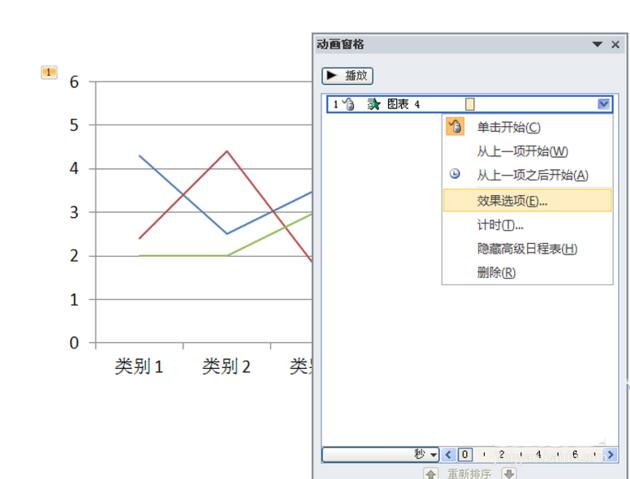
Task: Close the 动画窗格 pane
Action: pyautogui.click(x=616, y=44)
